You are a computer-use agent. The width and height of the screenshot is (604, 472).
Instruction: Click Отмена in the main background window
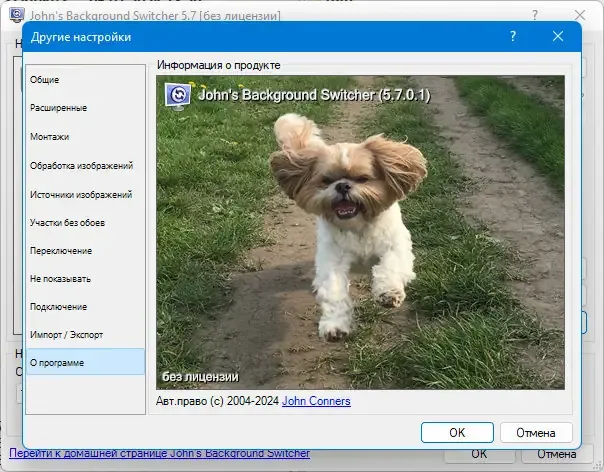pos(557,454)
